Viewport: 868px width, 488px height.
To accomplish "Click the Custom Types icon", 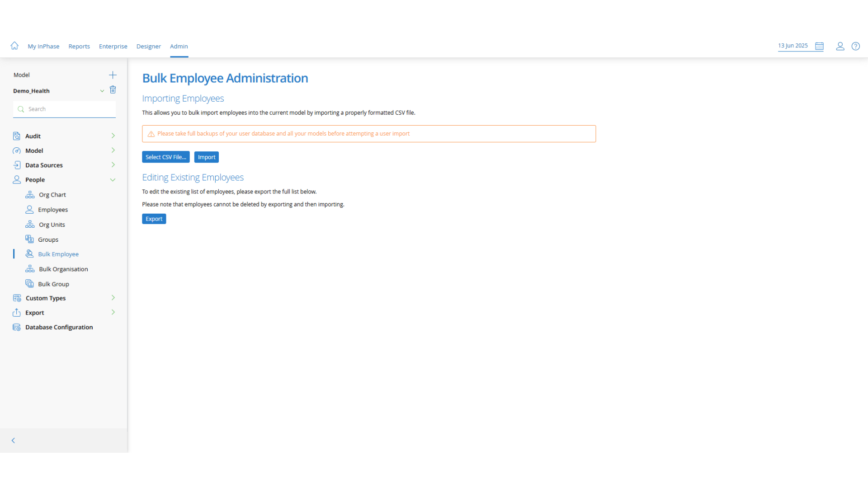I will pyautogui.click(x=17, y=298).
